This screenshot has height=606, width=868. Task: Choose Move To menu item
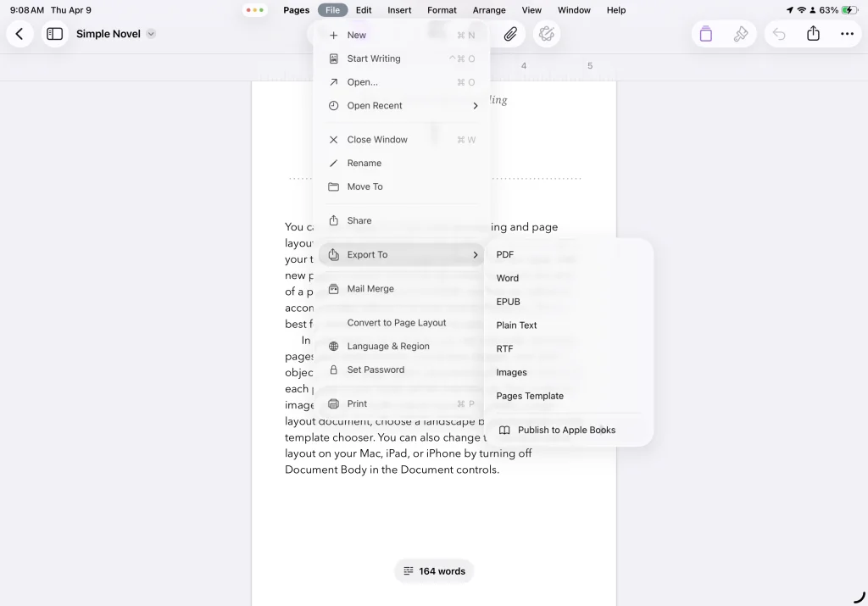click(x=402, y=186)
